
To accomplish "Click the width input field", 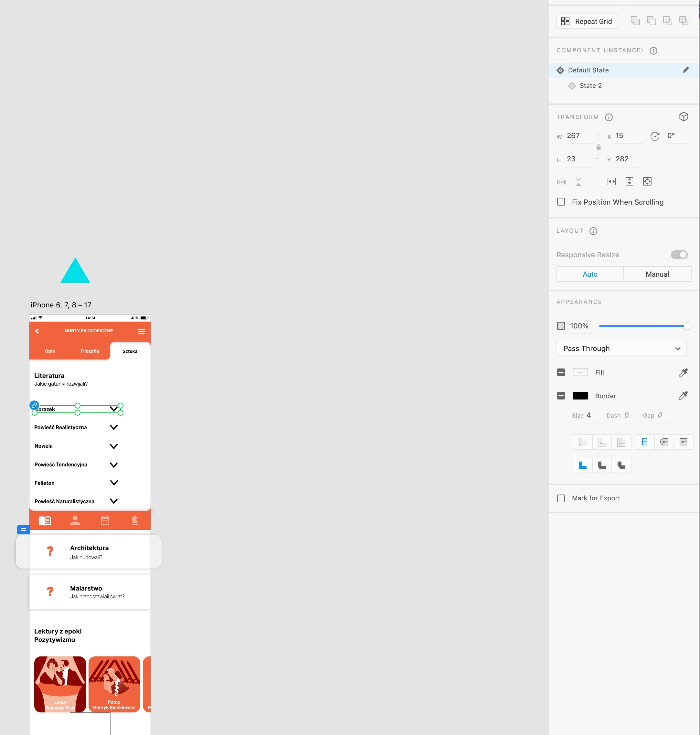I will (x=578, y=136).
